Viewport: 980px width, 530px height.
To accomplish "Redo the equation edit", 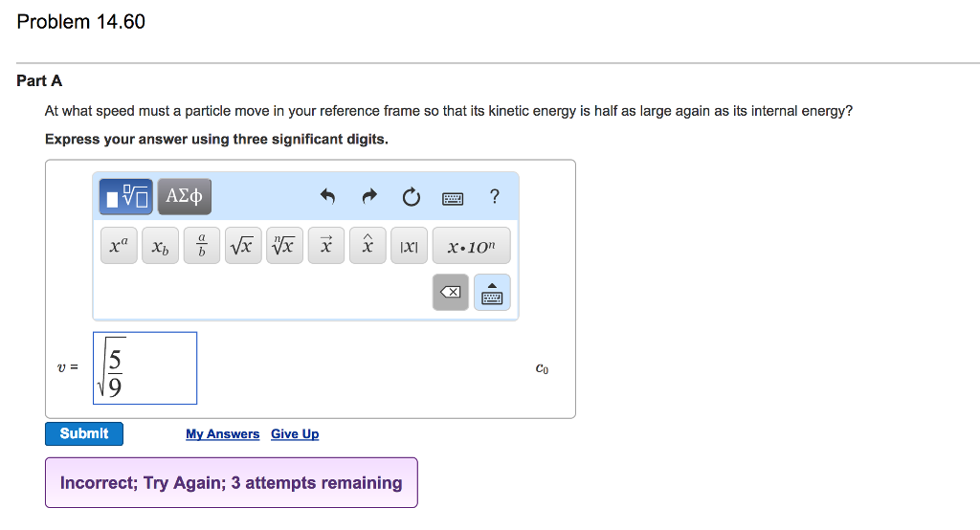I will pos(369,197).
